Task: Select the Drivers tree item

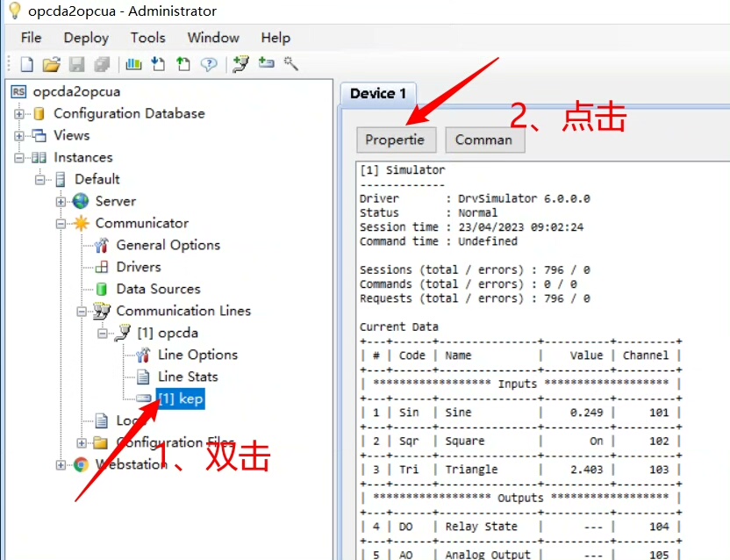Action: (x=139, y=267)
